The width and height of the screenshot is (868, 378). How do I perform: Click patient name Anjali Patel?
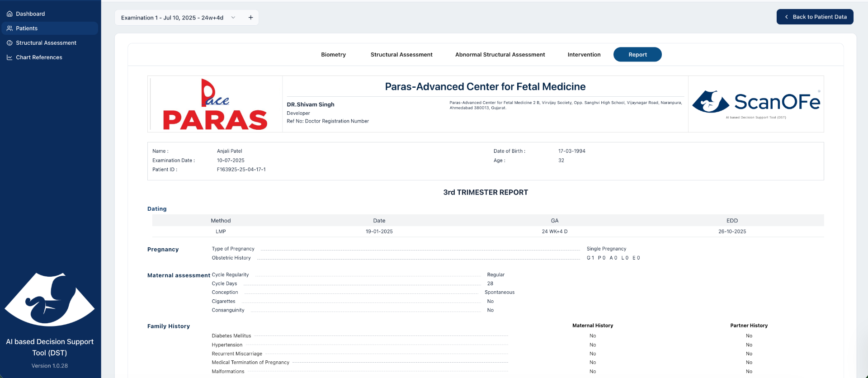(230, 151)
